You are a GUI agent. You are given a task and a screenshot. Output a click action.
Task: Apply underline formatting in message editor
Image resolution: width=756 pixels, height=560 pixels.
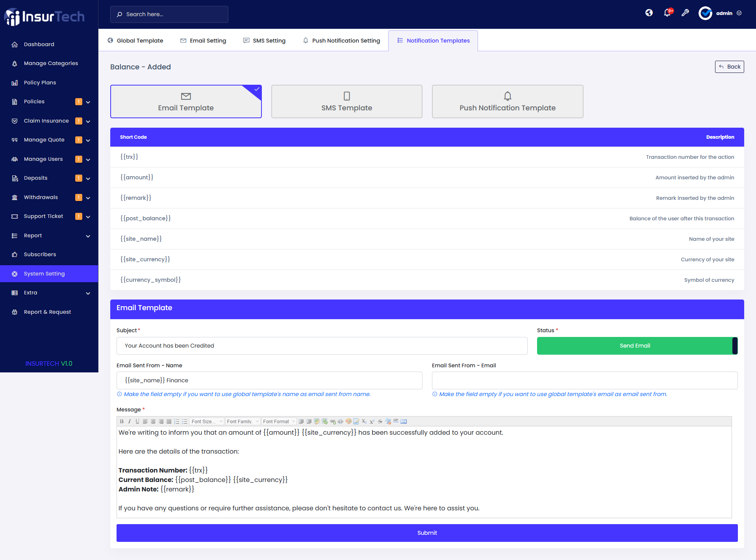(x=137, y=421)
